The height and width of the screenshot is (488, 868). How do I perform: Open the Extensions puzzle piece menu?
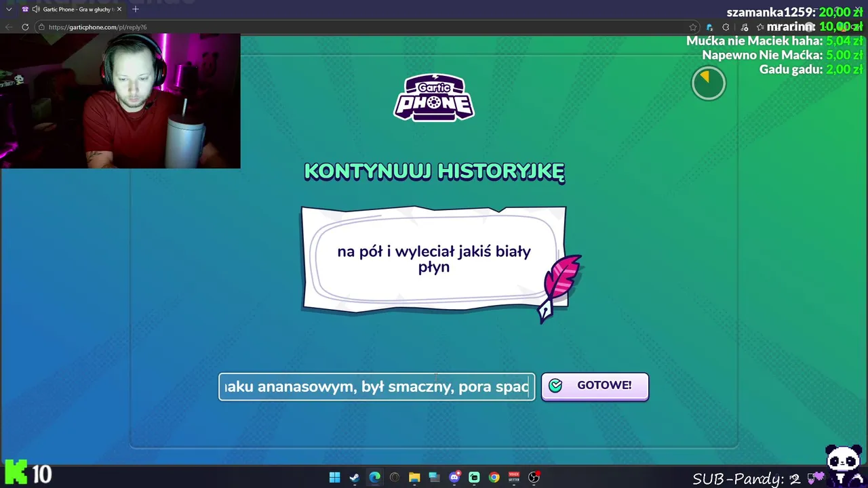[x=726, y=27]
